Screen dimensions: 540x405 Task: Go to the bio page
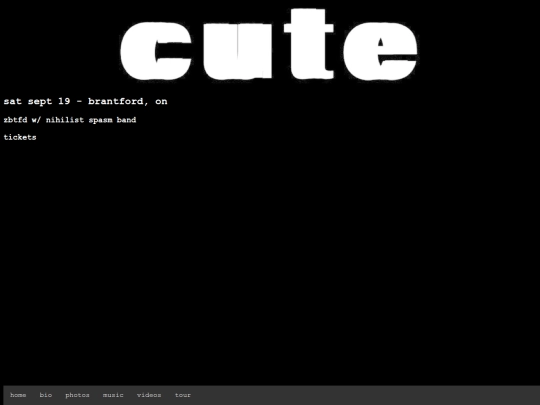coord(45,395)
